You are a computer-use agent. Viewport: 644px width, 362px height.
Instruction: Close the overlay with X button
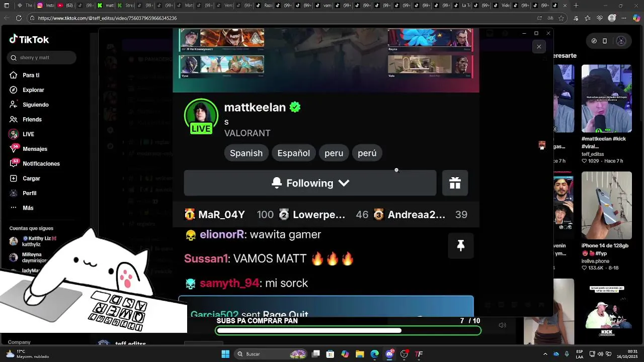[x=539, y=47]
